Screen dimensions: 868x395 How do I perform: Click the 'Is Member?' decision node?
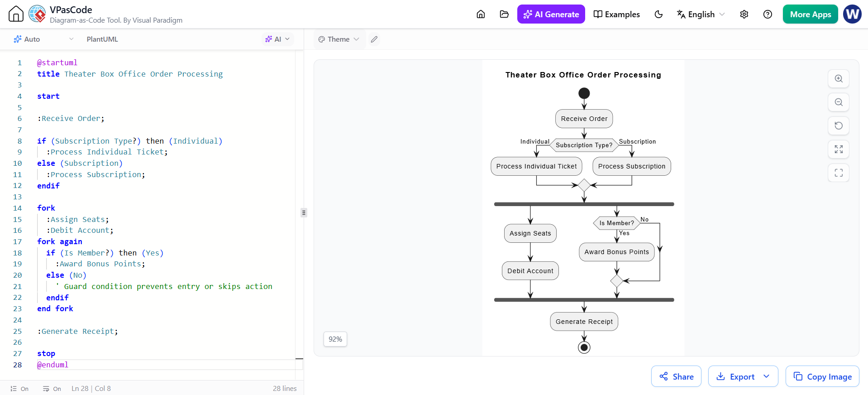coord(616,223)
